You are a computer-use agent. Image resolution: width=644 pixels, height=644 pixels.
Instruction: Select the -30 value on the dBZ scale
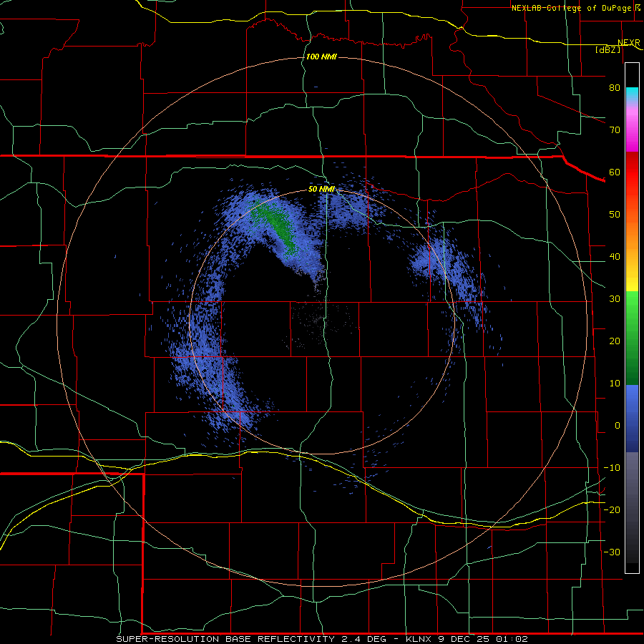(612, 552)
